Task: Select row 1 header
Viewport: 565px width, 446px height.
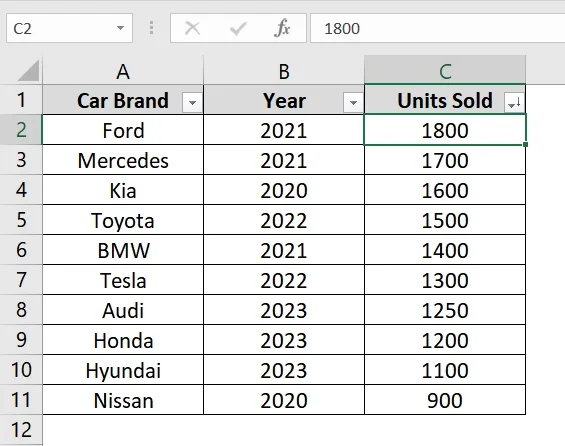Action: (21, 100)
